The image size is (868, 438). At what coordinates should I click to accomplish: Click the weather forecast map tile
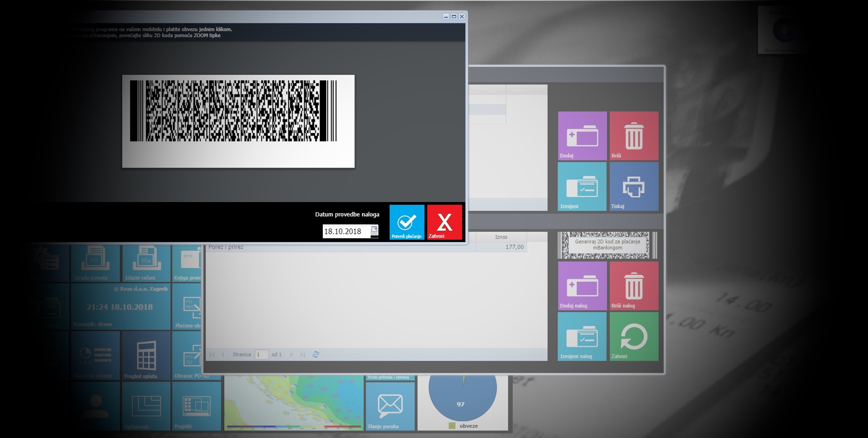pos(294,403)
